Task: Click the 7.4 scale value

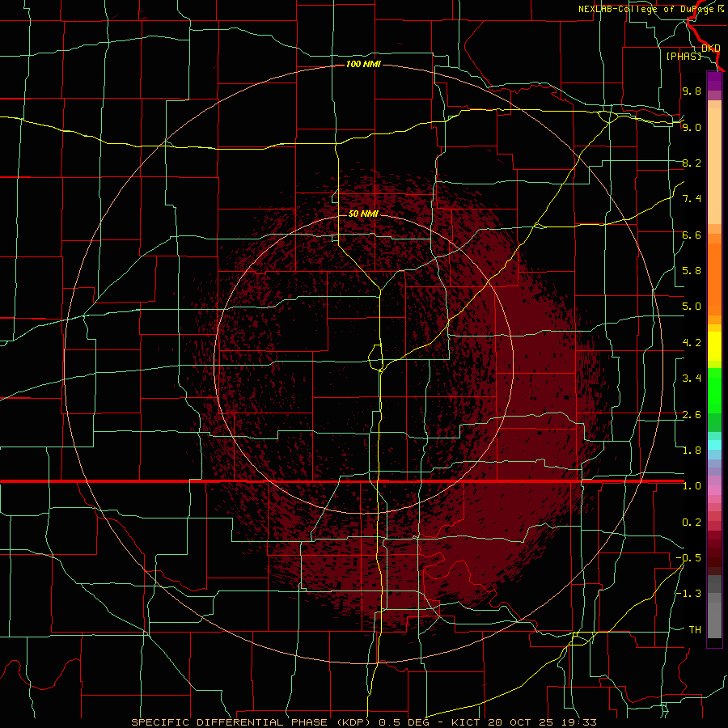Action: tap(692, 199)
